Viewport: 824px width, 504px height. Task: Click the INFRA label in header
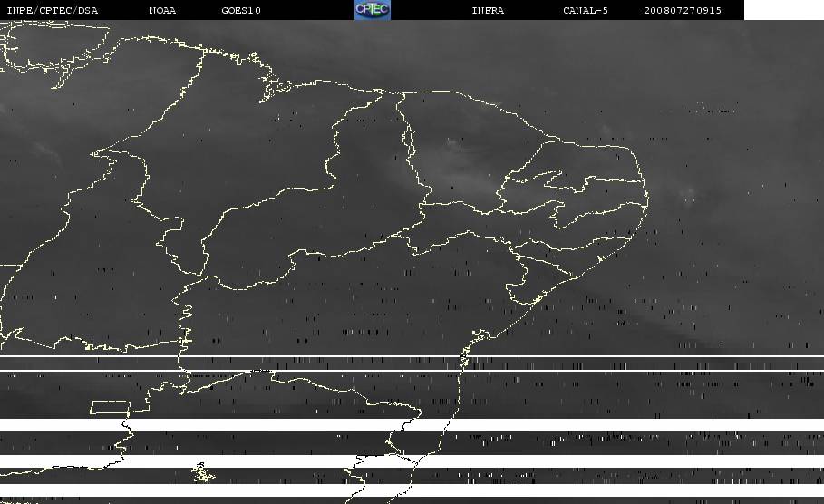pos(488,11)
